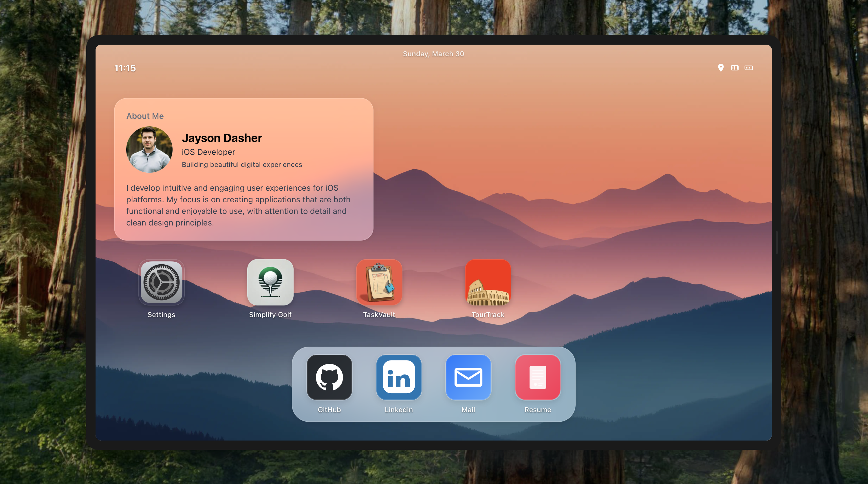Open the Mail dock icon

[x=468, y=377]
